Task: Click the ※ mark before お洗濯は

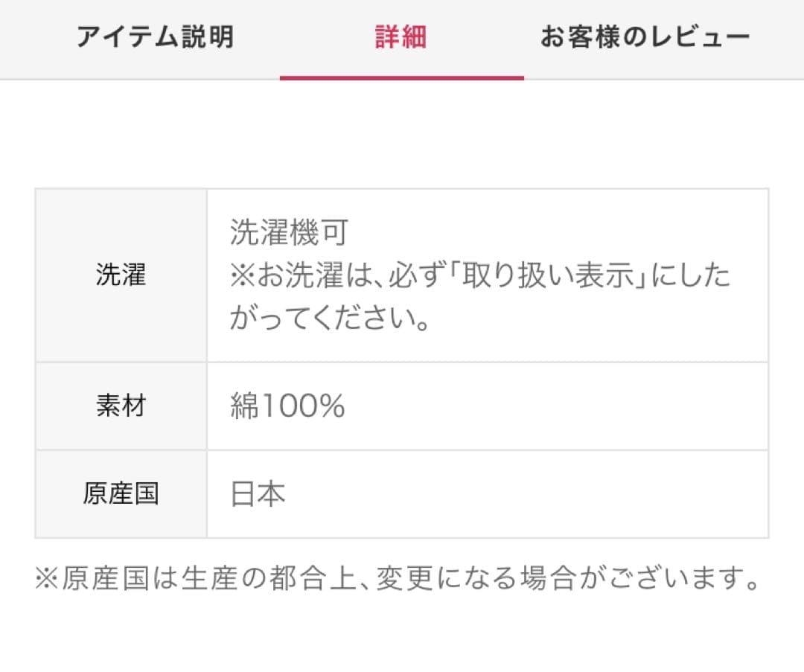Action: [242, 276]
